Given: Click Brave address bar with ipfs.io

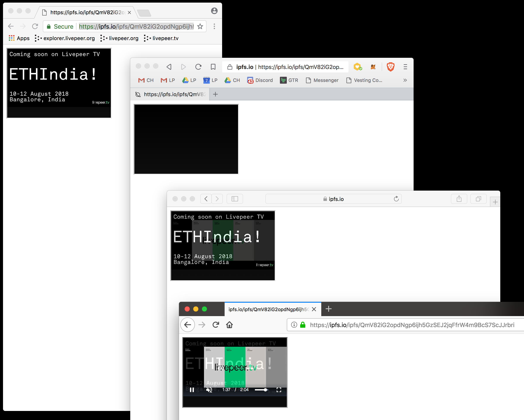Looking at the screenshot, I should pyautogui.click(x=285, y=67).
